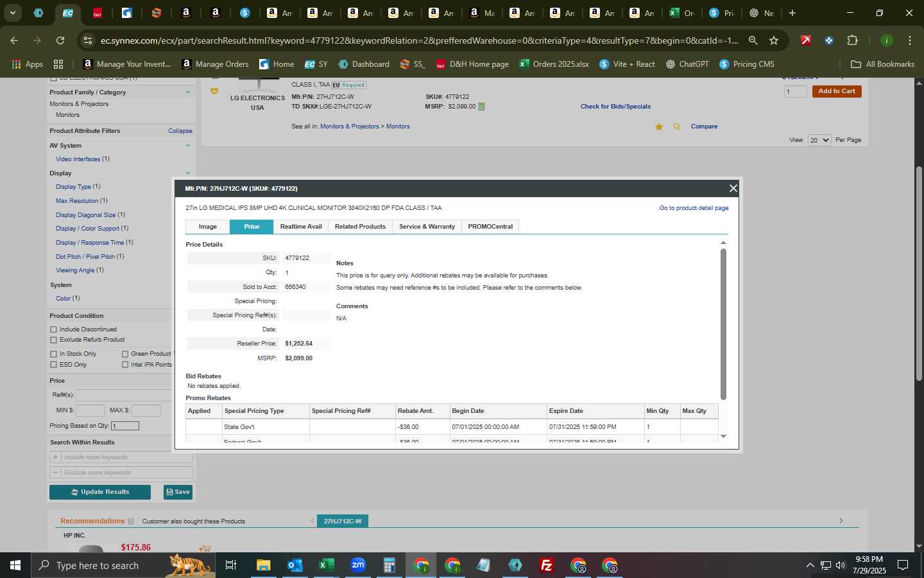Click the Add to Cart button

click(x=837, y=91)
